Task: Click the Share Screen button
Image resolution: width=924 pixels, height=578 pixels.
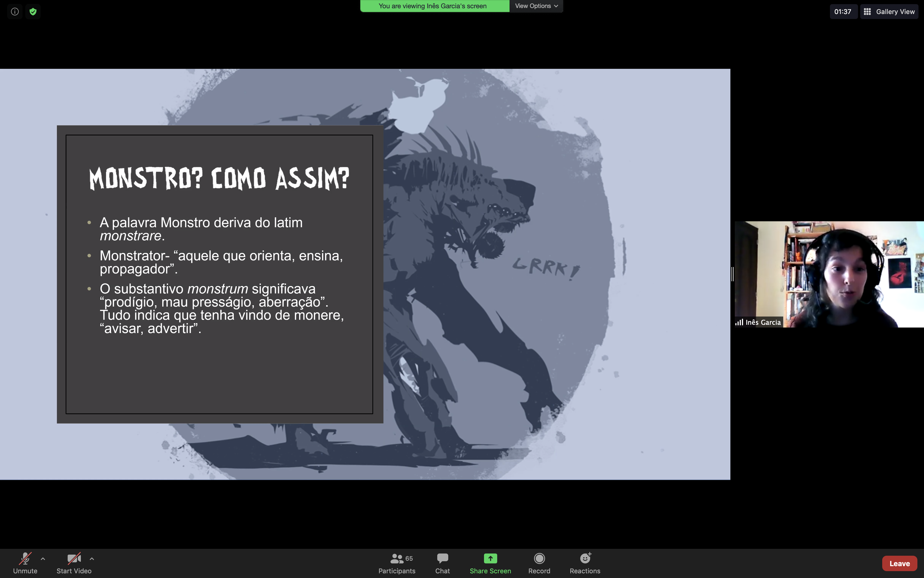Action: tap(490, 563)
